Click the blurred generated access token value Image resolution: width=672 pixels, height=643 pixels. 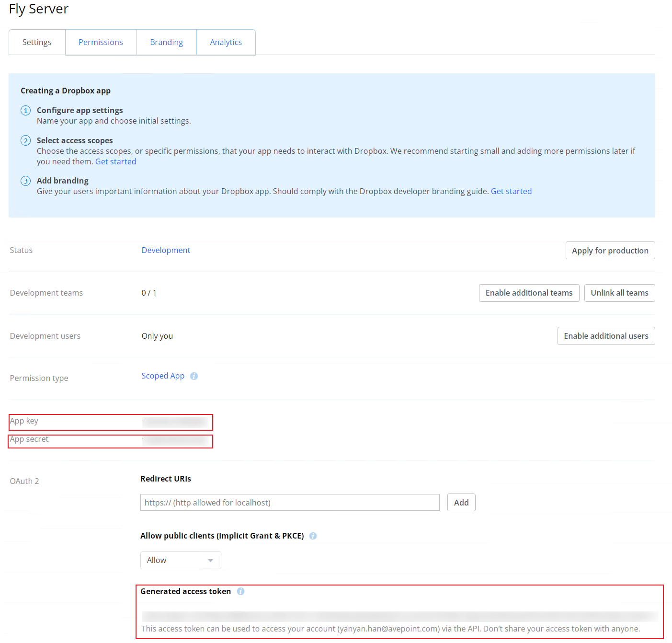coord(399,616)
